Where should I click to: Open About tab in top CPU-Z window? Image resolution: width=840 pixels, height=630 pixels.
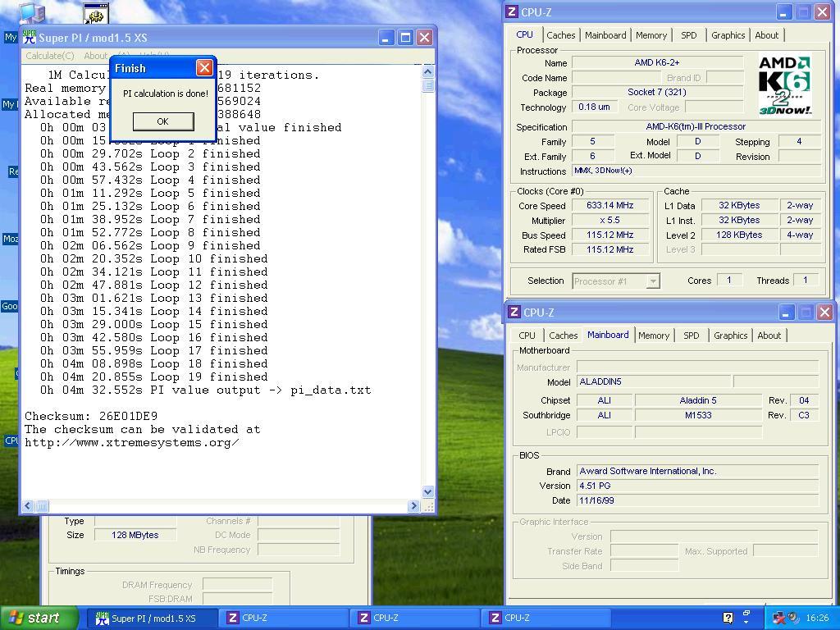coord(767,35)
